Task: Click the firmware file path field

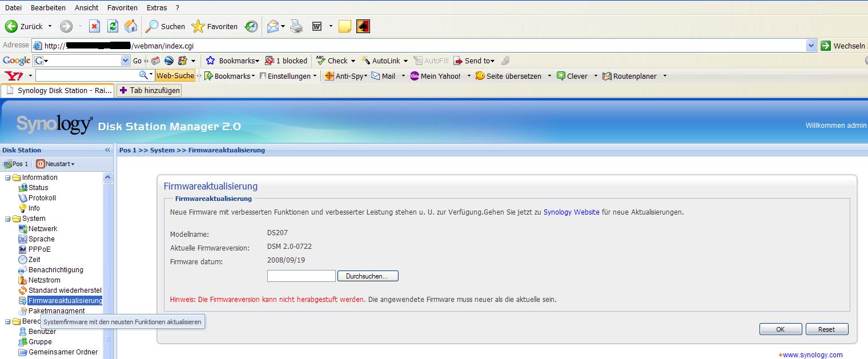Action: (301, 276)
